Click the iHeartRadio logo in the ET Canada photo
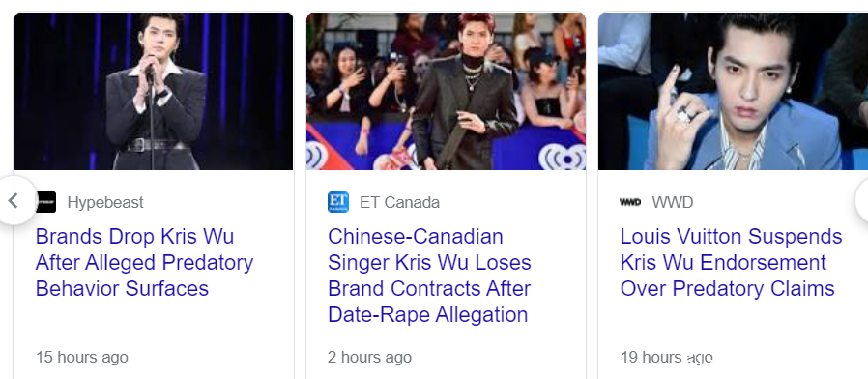Screen dimensions: 868x379 tap(563, 157)
